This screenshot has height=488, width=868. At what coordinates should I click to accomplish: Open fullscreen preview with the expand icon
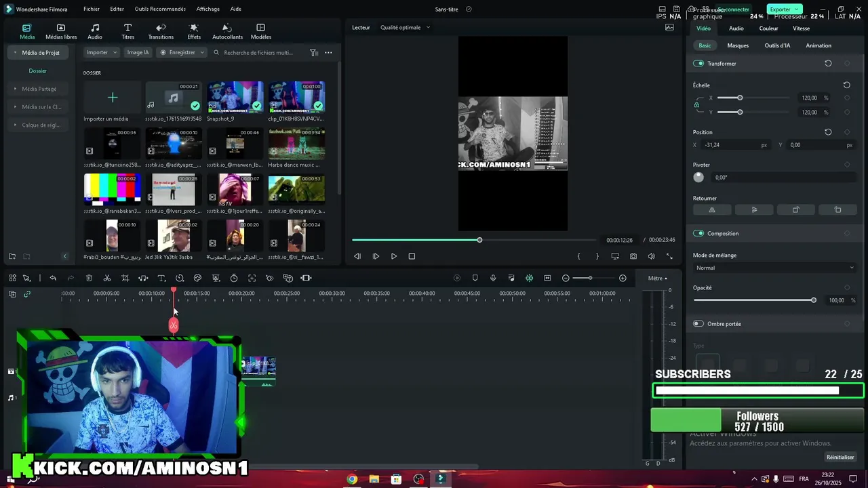point(669,256)
